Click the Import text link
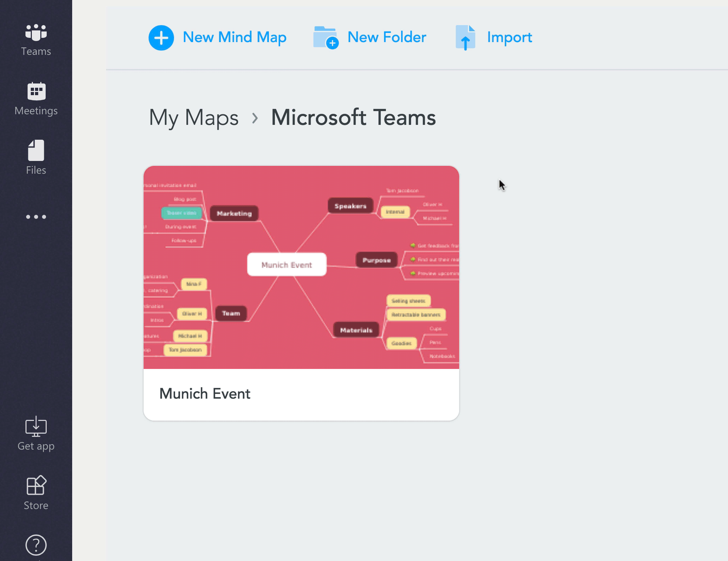 [x=509, y=37]
